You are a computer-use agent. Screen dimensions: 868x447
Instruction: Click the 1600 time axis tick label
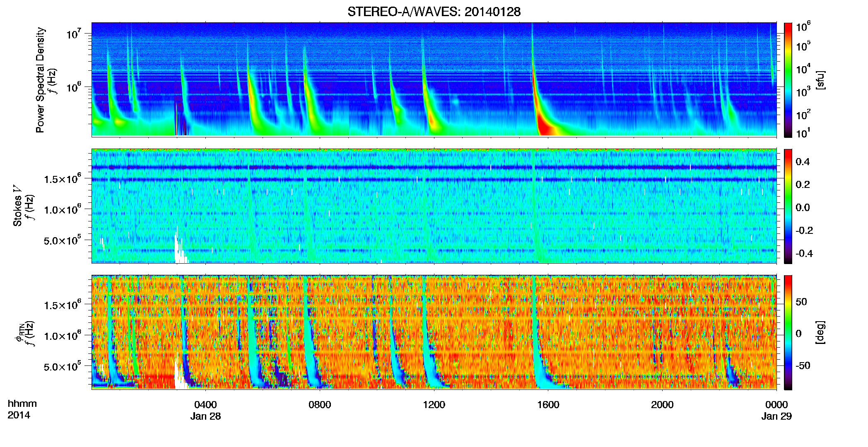point(548,405)
